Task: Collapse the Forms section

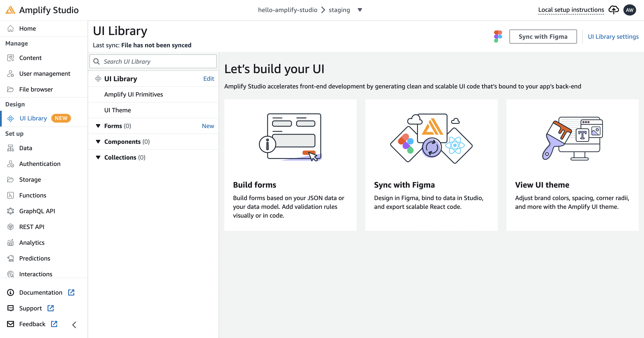Action: tap(98, 126)
